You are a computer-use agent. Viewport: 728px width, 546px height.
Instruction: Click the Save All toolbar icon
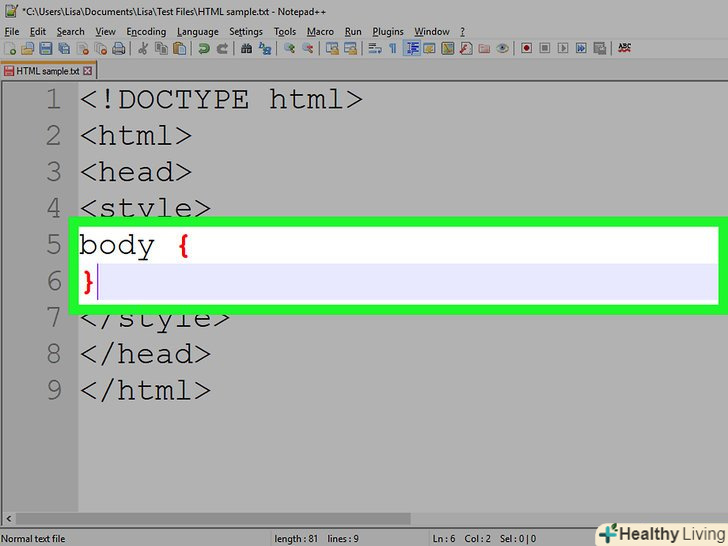pos(64,48)
